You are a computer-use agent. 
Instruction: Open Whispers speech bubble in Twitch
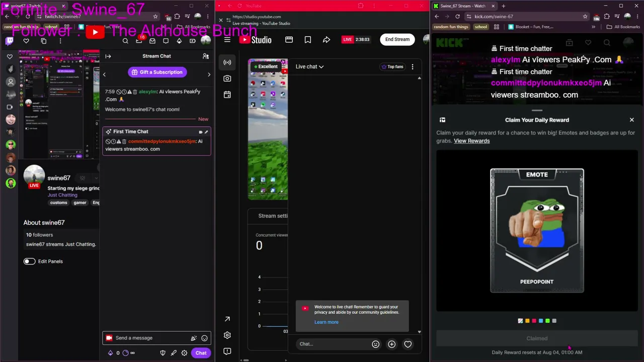(x=166, y=41)
